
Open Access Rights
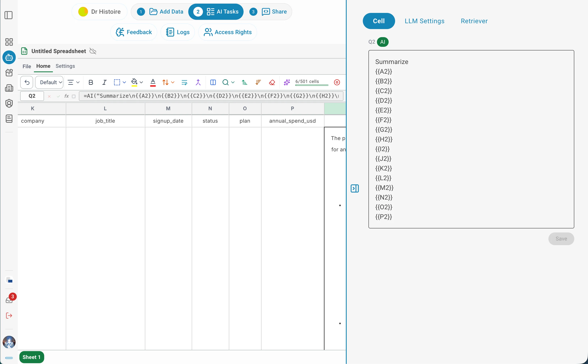227,32
